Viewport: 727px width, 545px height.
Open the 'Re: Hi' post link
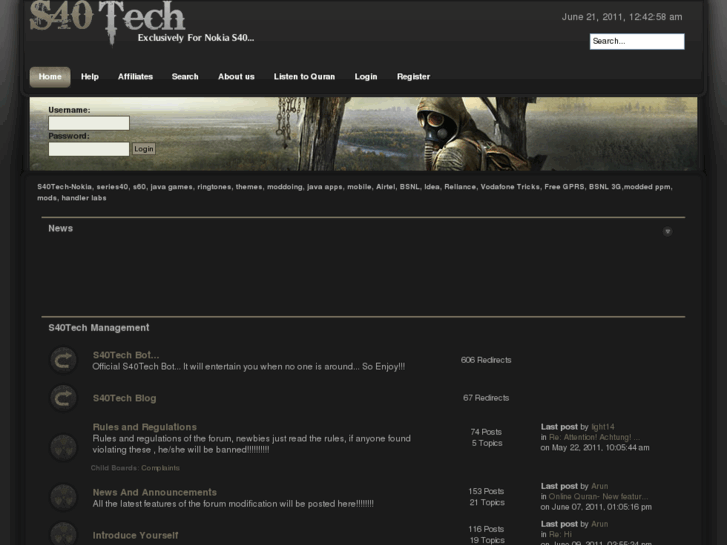[x=561, y=535]
